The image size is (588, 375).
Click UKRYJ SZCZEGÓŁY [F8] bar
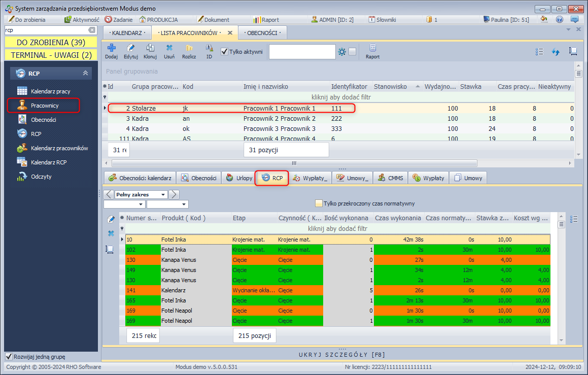coord(342,354)
